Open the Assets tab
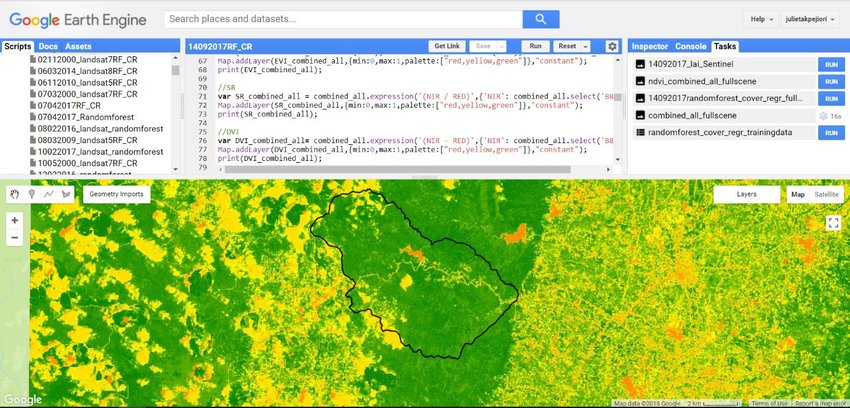 click(x=79, y=46)
